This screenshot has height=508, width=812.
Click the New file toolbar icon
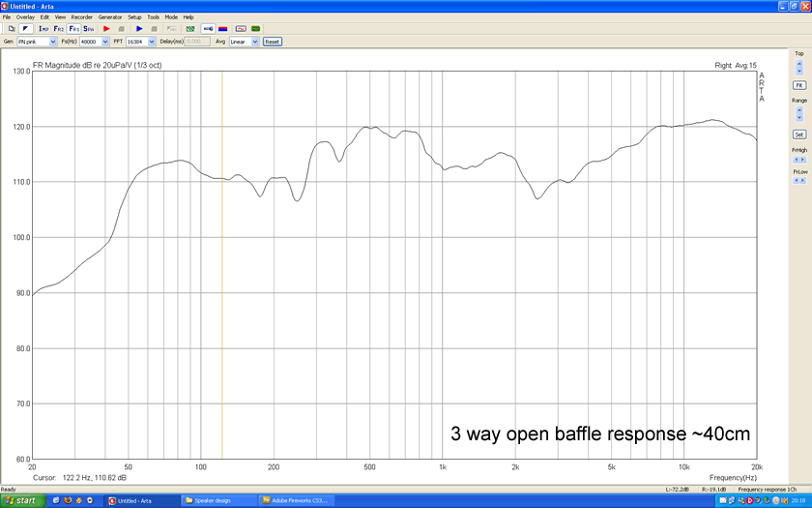[12, 29]
